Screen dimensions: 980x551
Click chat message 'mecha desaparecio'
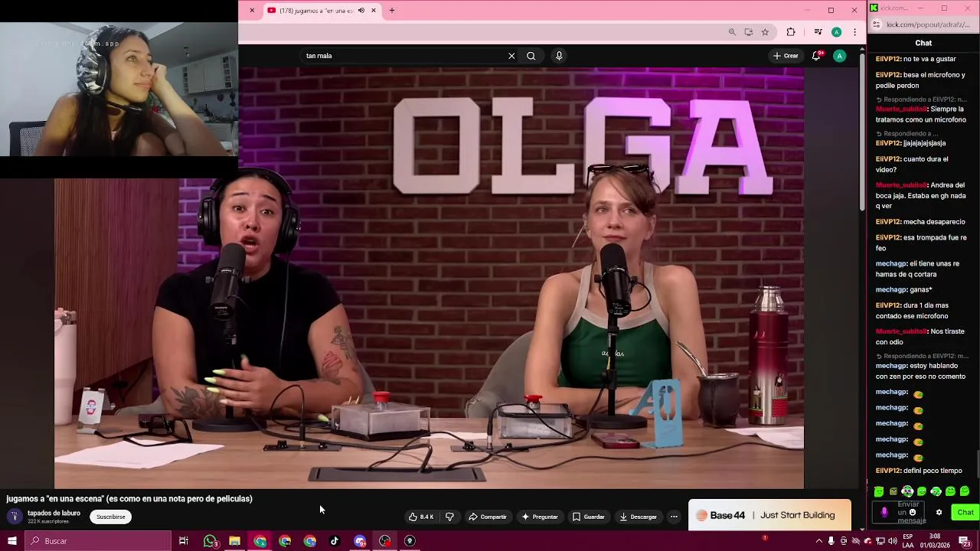click(x=934, y=222)
